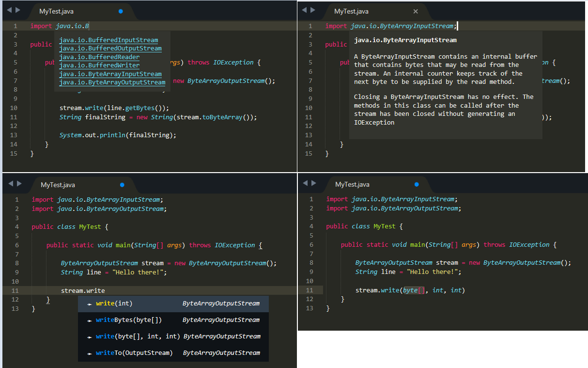Click line number 15 in top-left editor gutter
The width and height of the screenshot is (588, 368).
click(x=14, y=154)
